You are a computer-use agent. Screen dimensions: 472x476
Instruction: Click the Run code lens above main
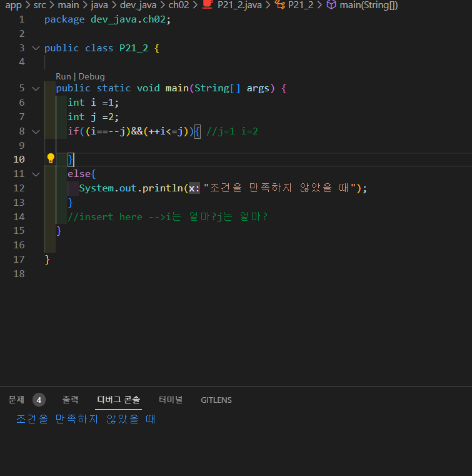point(63,76)
